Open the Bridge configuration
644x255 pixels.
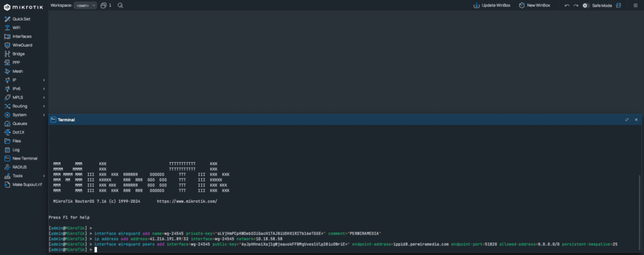tap(19, 54)
